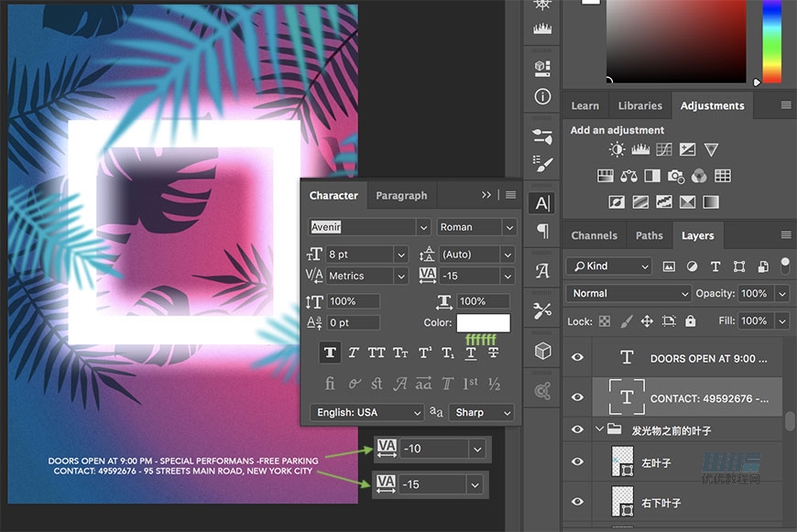797x532 pixels.
Task: Add a Levels adjustment
Action: click(640, 150)
